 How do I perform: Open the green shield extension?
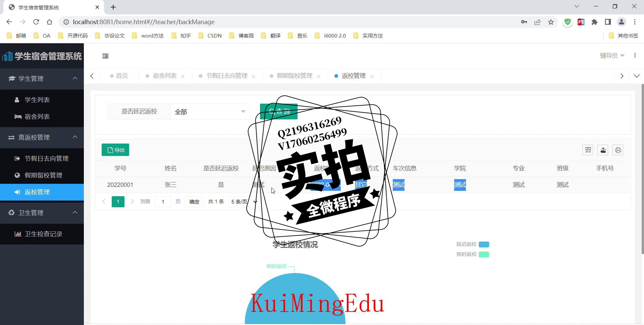tap(568, 22)
